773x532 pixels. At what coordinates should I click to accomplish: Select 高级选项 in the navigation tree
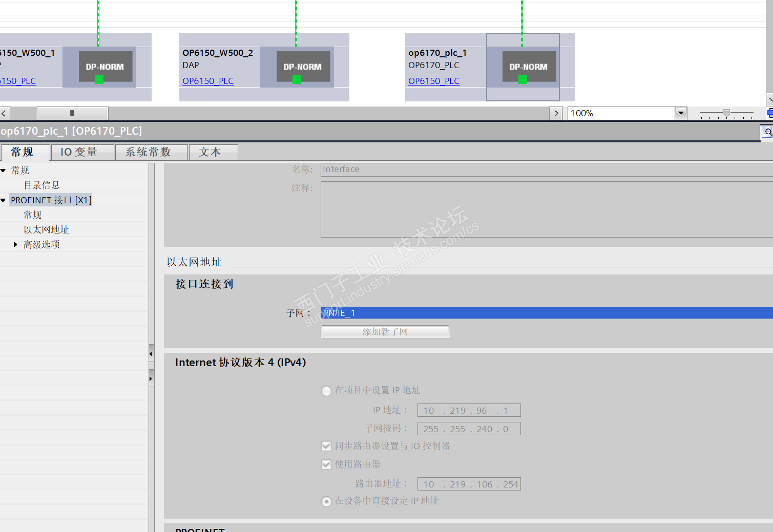[x=41, y=245]
